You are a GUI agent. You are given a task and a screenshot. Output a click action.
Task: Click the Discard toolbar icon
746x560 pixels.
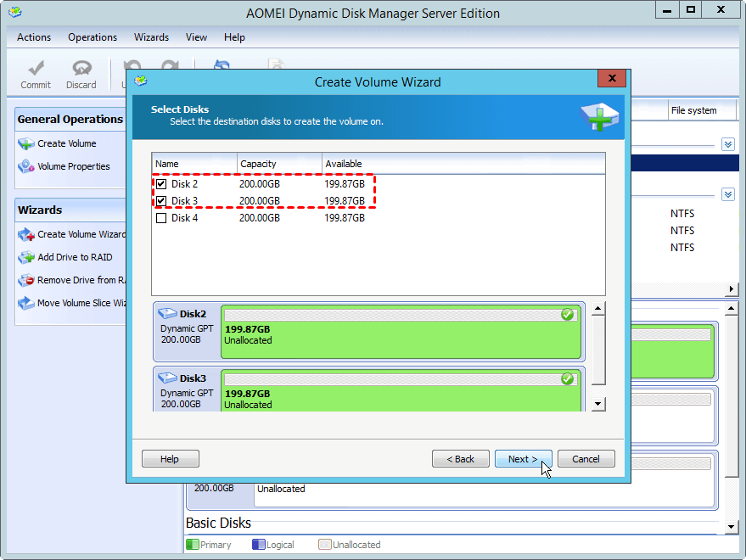81,68
